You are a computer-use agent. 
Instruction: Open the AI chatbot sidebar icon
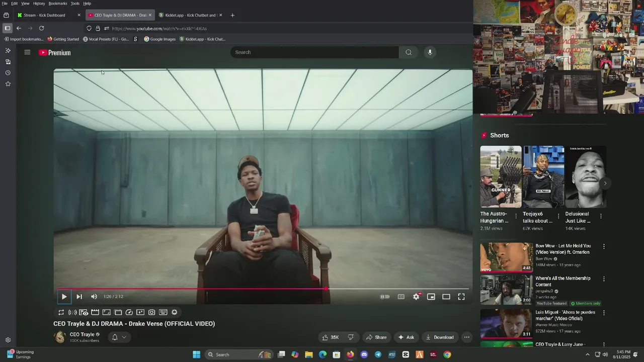8,51
